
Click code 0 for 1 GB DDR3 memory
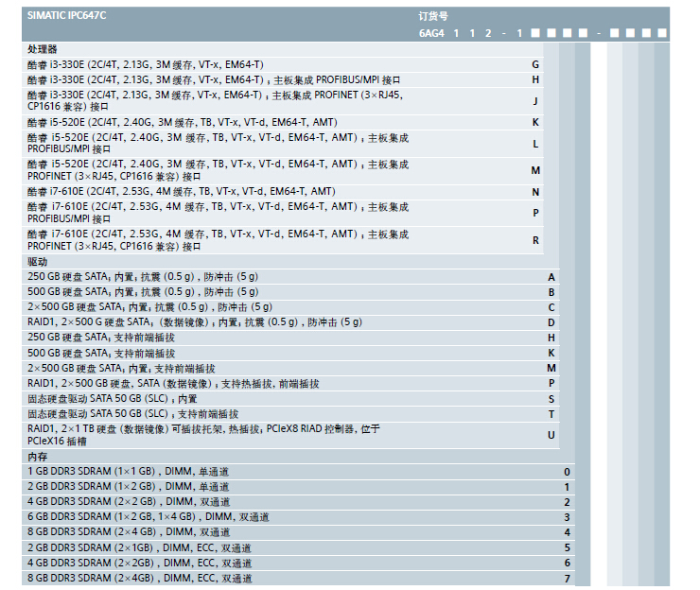pyautogui.click(x=568, y=472)
